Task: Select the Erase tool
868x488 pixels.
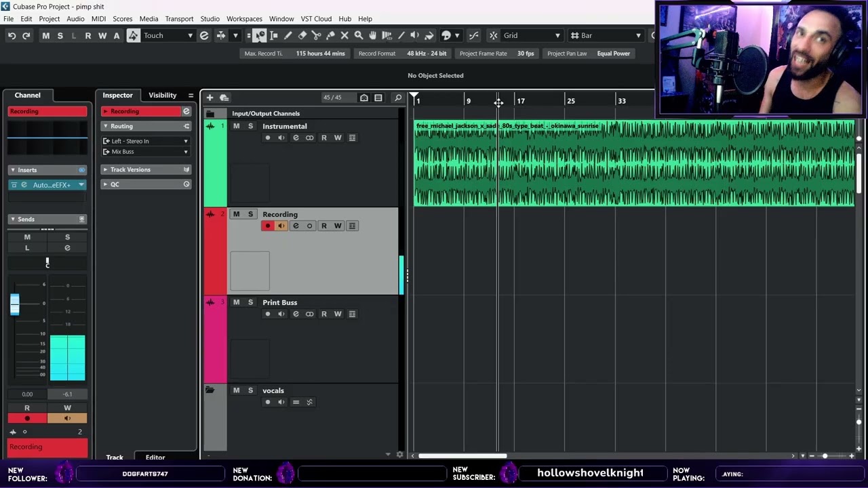Action: point(302,35)
